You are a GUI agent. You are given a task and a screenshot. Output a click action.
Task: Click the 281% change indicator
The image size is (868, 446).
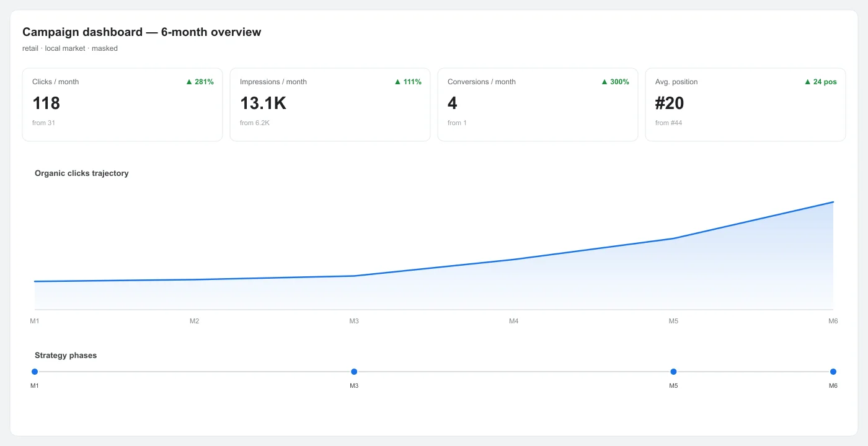click(x=200, y=82)
